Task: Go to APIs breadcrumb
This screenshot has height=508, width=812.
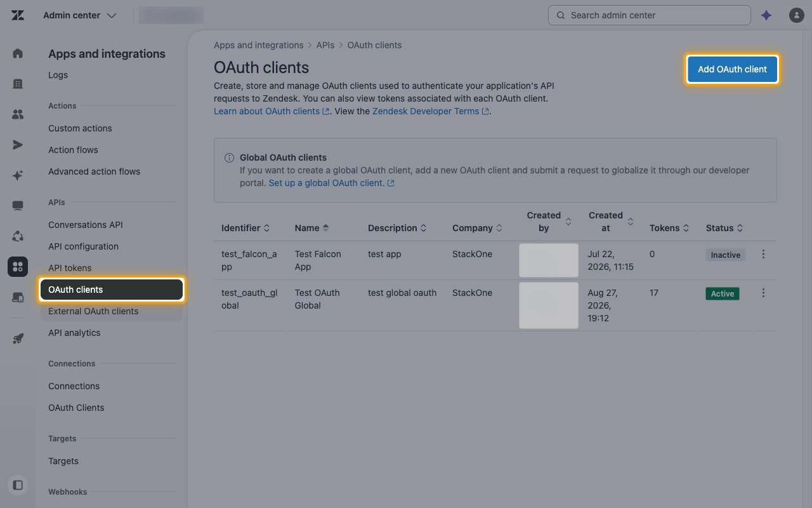Action: pyautogui.click(x=325, y=45)
